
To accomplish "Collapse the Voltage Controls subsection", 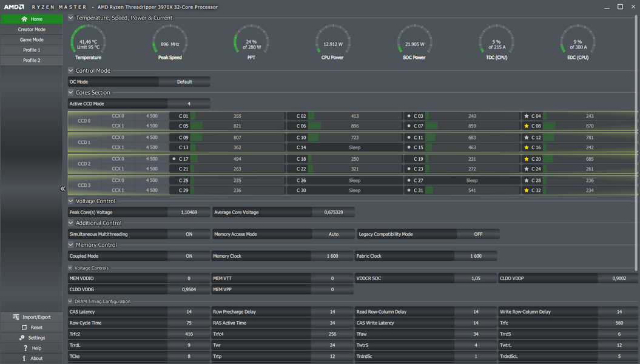I will [70, 268].
